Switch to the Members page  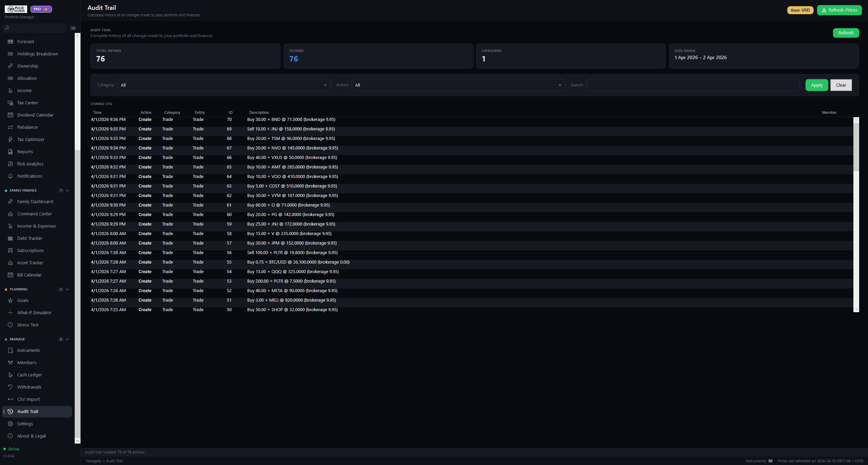pos(26,362)
